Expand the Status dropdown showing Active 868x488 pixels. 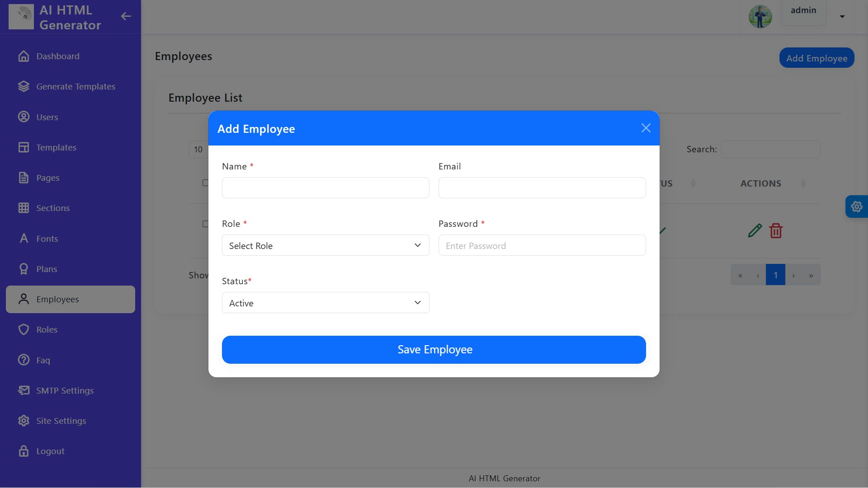coord(325,303)
